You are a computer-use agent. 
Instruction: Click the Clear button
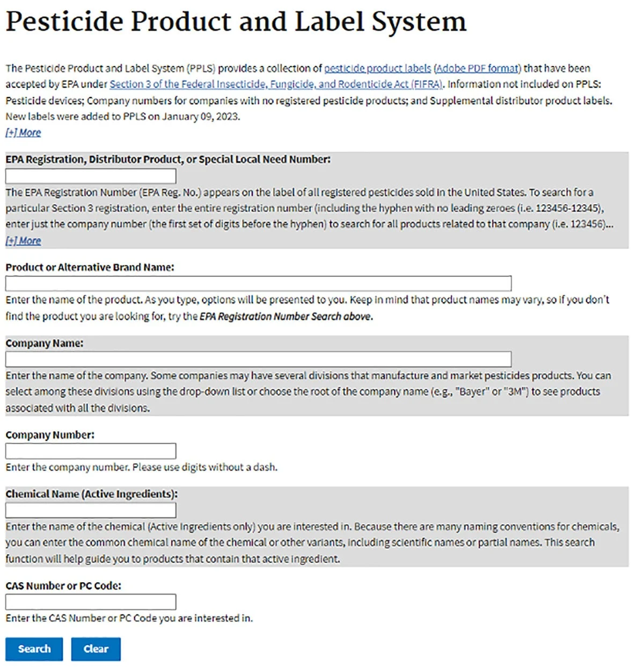coord(96,649)
